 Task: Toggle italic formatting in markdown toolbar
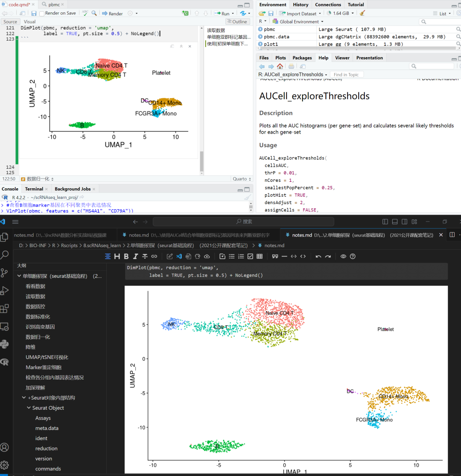click(x=136, y=257)
